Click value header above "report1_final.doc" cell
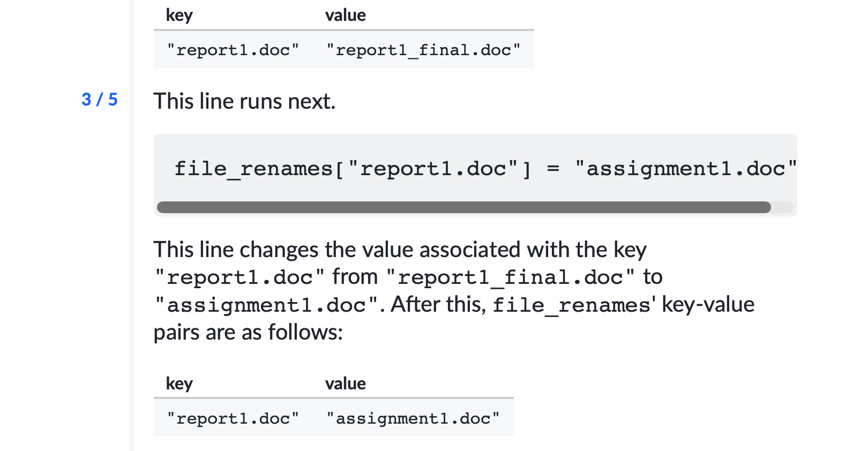Viewport: 868px width, 451px height. [x=346, y=15]
